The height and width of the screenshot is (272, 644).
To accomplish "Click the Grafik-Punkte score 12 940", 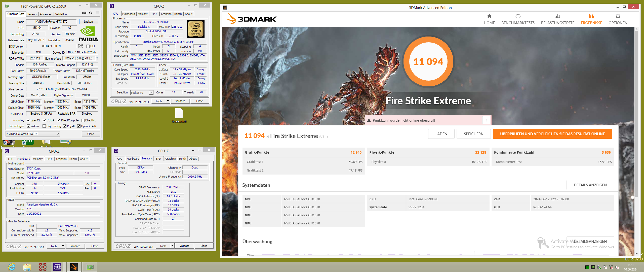I will coord(356,152).
